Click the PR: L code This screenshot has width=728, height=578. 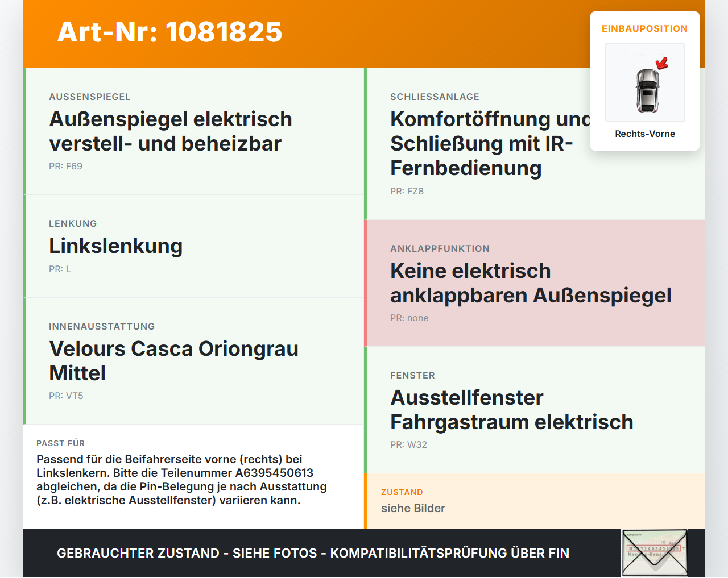point(60,269)
